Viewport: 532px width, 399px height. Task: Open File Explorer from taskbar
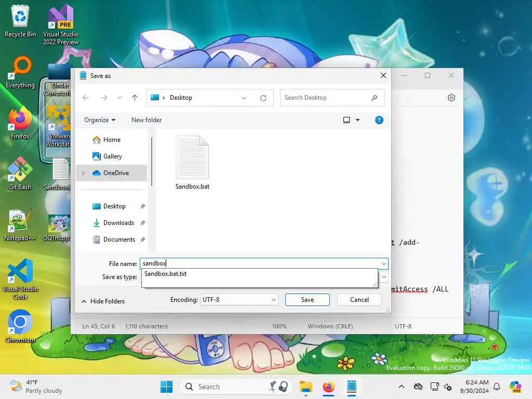[305, 387]
